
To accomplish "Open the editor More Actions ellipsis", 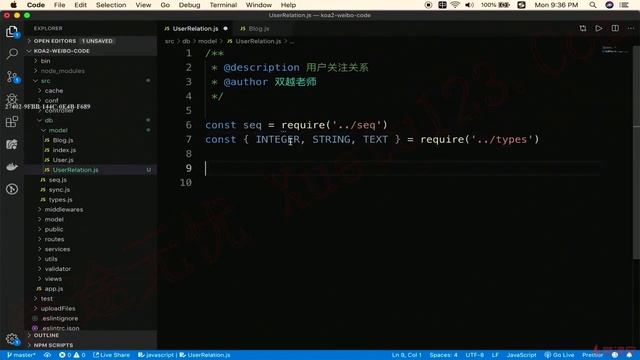I will tap(631, 28).
